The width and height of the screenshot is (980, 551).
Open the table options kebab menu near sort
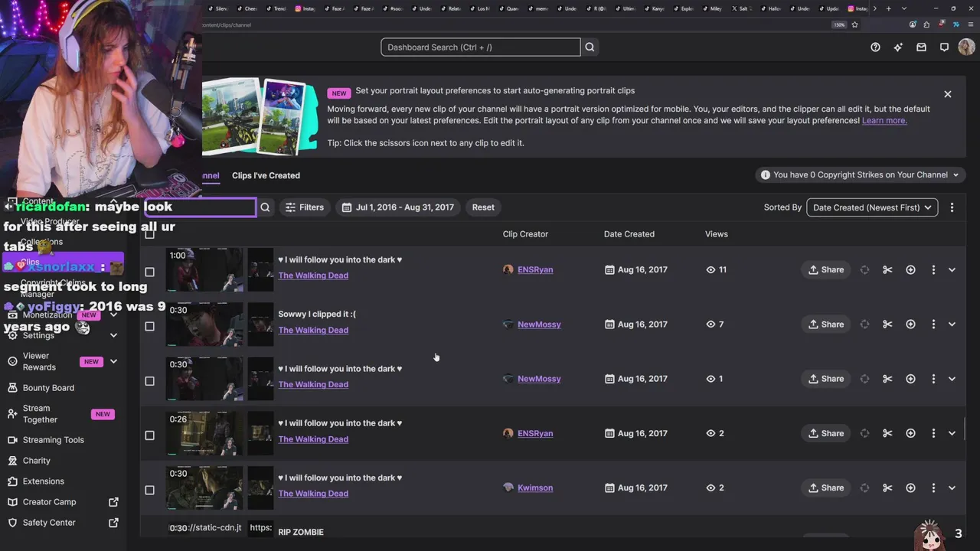[952, 207]
